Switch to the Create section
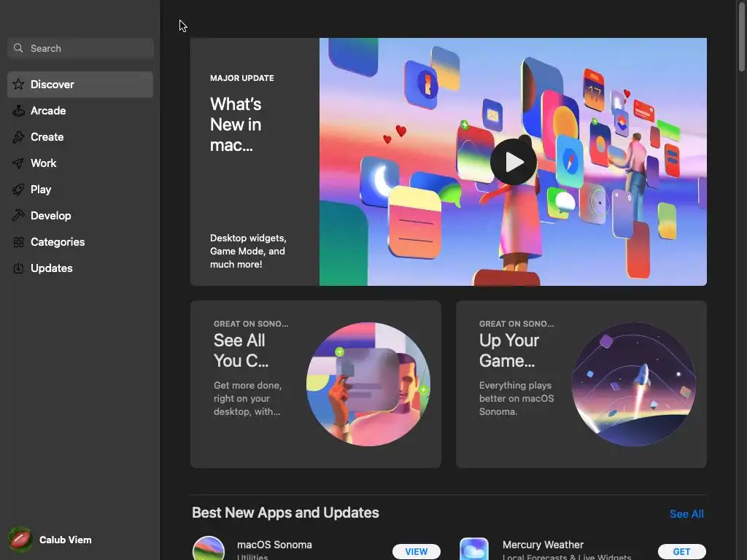Viewport: 747px width, 560px height. (x=80, y=136)
